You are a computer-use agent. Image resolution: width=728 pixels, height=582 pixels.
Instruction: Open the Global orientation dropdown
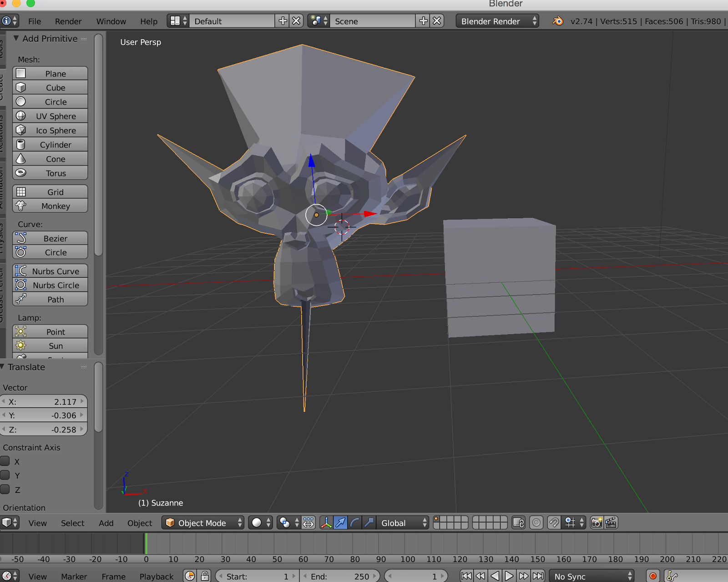[x=403, y=523]
